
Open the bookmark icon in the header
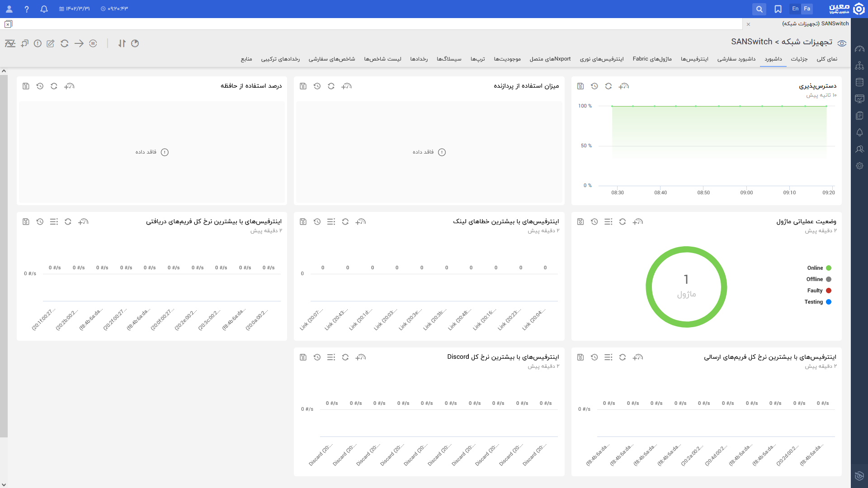[x=778, y=9]
